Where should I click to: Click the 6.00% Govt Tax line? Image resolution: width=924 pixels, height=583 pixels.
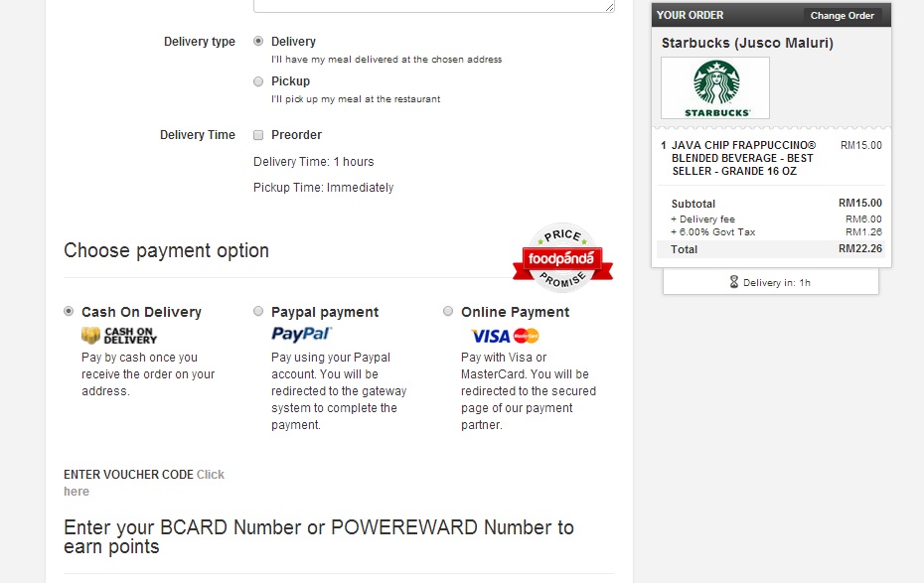point(777,232)
